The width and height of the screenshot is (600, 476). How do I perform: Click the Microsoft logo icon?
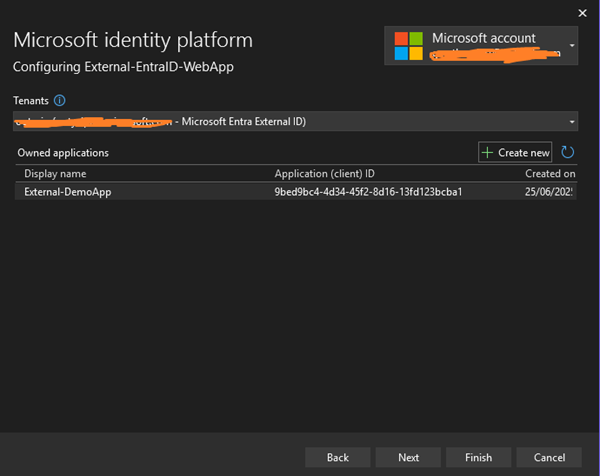point(408,45)
